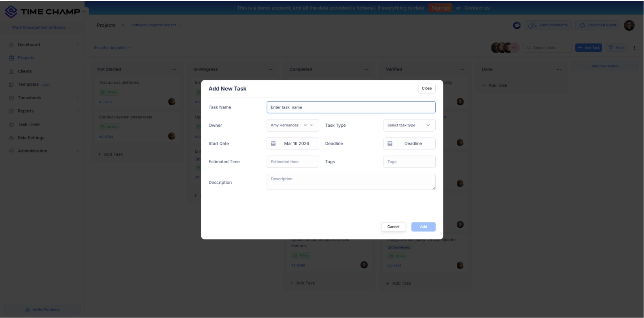Open Software Upgrade Project dropdown
Viewport: 644px width, 318px height.
click(156, 25)
